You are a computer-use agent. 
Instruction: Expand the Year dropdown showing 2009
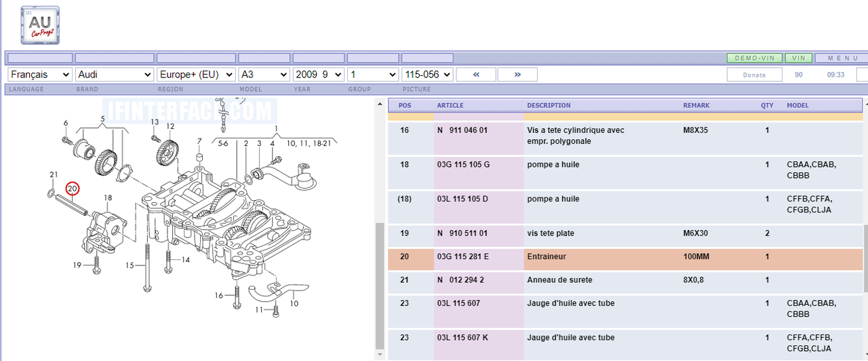pyautogui.click(x=318, y=75)
